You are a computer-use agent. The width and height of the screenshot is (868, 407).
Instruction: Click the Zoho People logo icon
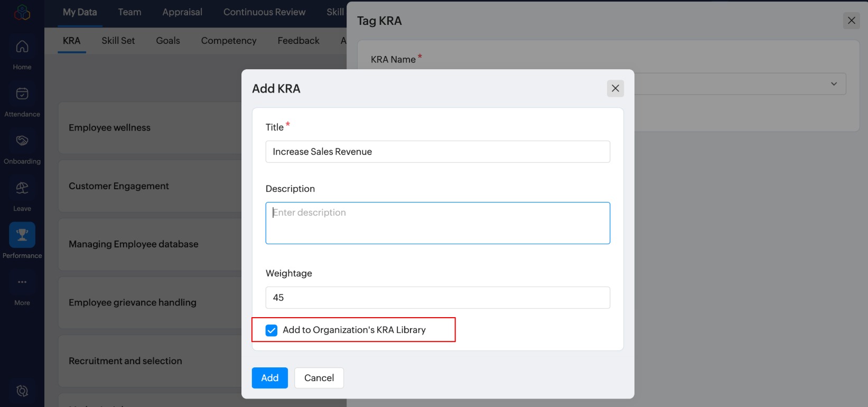[x=22, y=12]
